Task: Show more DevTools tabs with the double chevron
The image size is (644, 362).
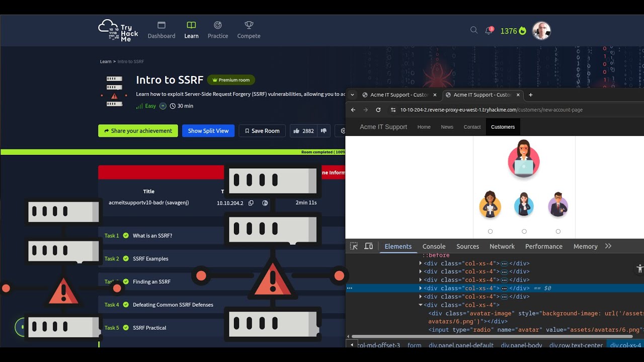Action: (x=608, y=246)
